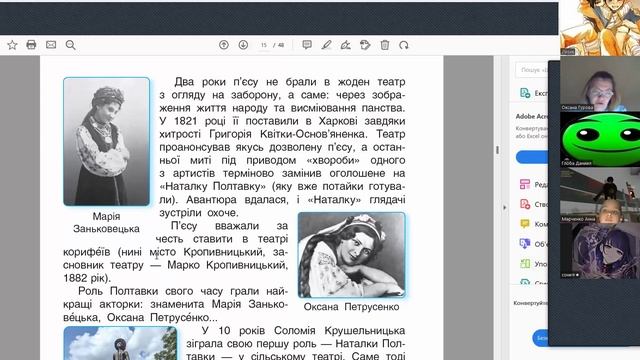
Task: Open the Fill & Sign tool
Action: (x=345, y=45)
